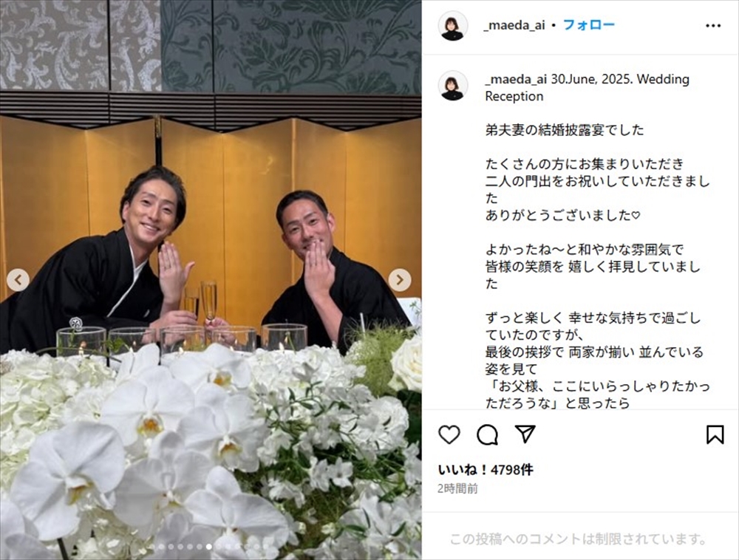Click the wedding photo of two men

tap(211, 280)
